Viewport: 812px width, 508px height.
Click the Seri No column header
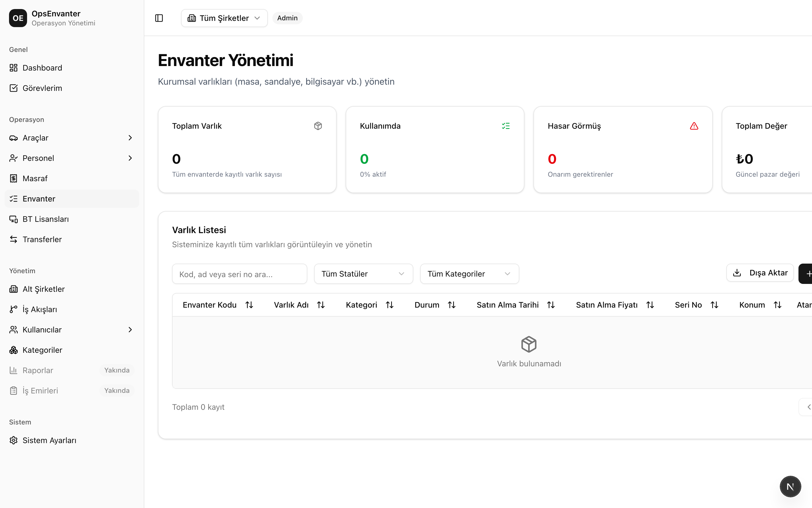coord(688,305)
